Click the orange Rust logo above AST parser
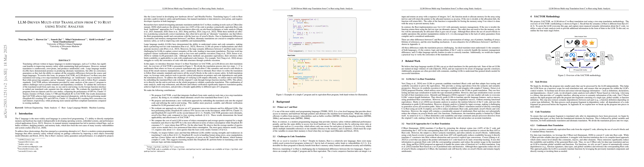 coord(585,43)
